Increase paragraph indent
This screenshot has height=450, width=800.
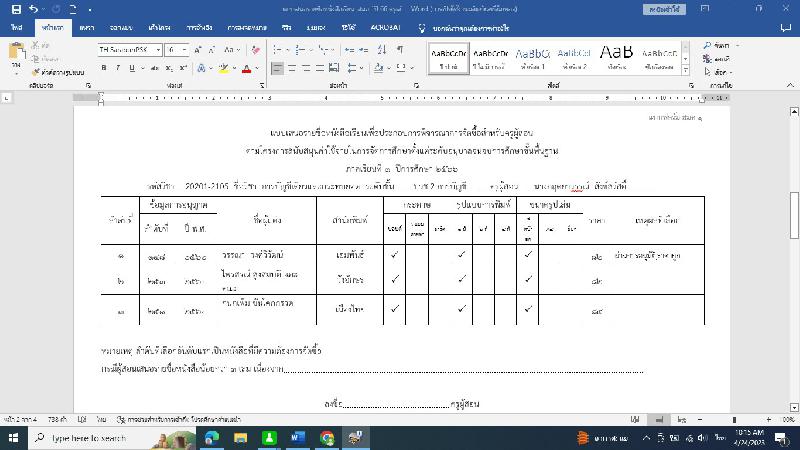click(x=363, y=49)
